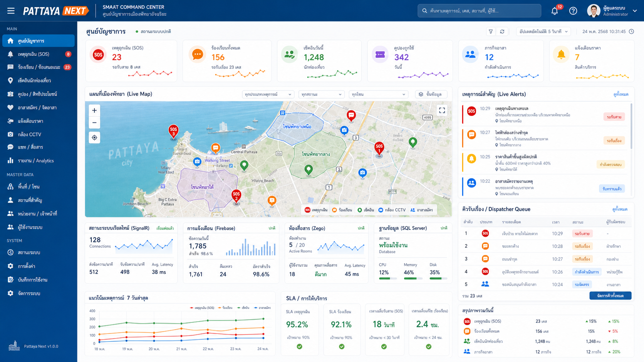The image size is (644, 362).
Task: Click the orange complaints chat card icon
Action: 197,55
